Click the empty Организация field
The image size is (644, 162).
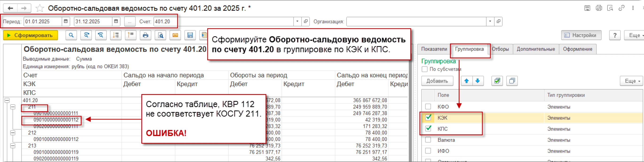(x=416, y=22)
